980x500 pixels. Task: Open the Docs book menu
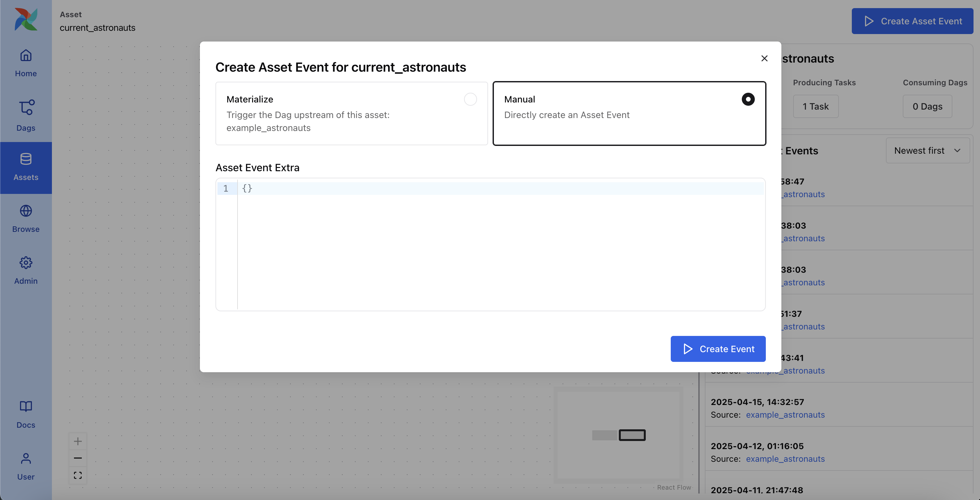[26, 414]
